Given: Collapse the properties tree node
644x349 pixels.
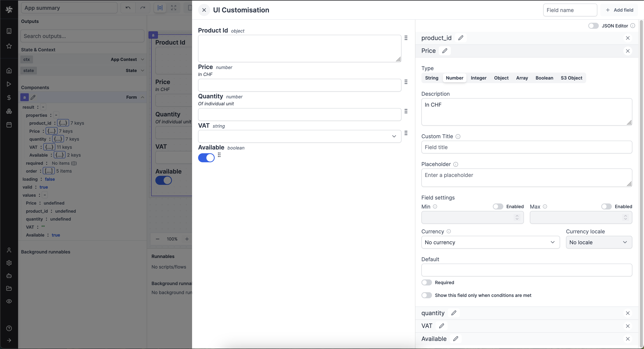Looking at the screenshot, I should tap(56, 115).
